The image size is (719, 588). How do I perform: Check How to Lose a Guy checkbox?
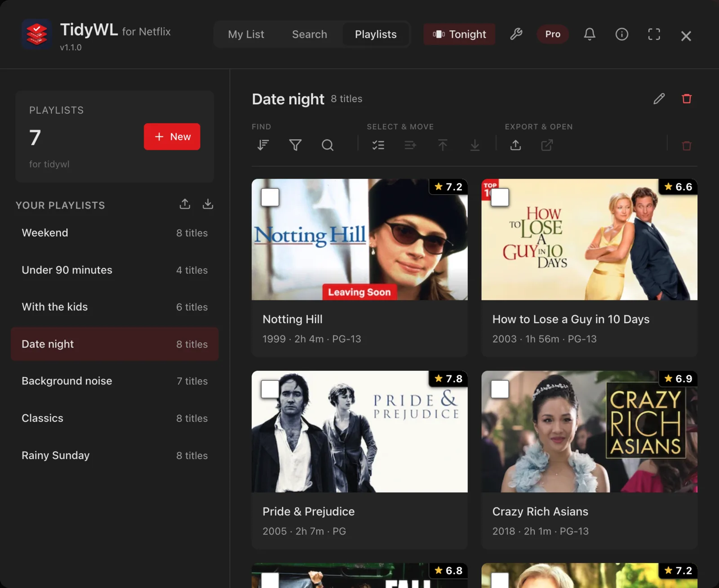[x=500, y=197]
